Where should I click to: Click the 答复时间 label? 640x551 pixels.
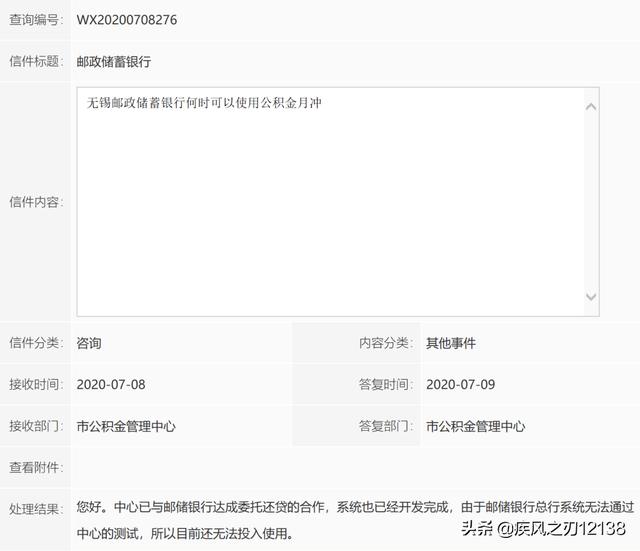coord(386,384)
